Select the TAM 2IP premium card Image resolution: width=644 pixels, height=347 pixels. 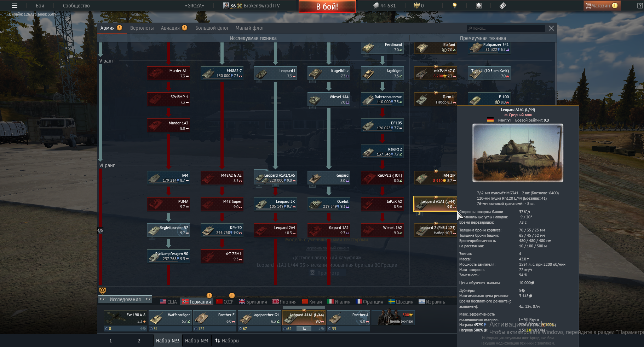(436, 178)
